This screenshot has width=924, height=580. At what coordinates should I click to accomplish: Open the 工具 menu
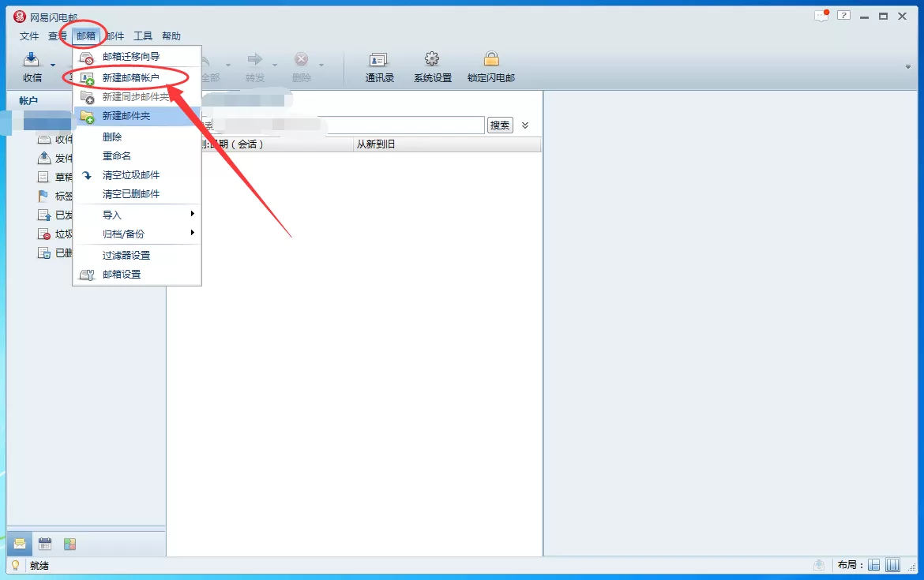[x=143, y=36]
